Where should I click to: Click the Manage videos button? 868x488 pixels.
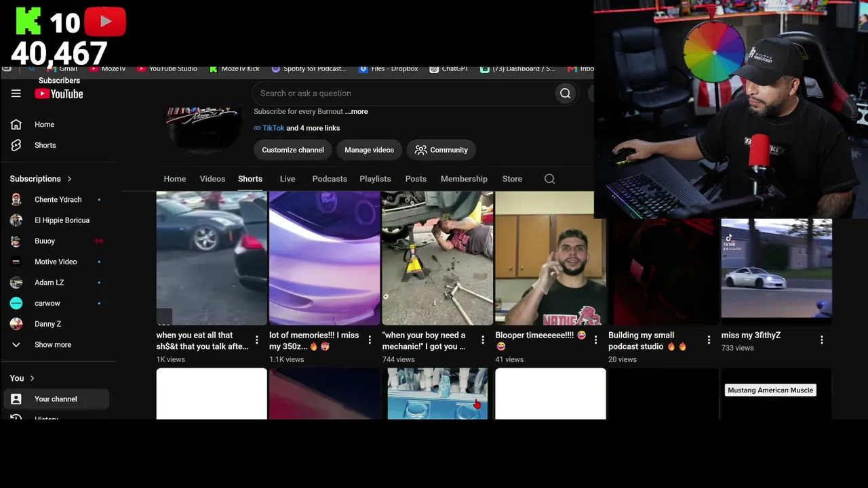(369, 150)
